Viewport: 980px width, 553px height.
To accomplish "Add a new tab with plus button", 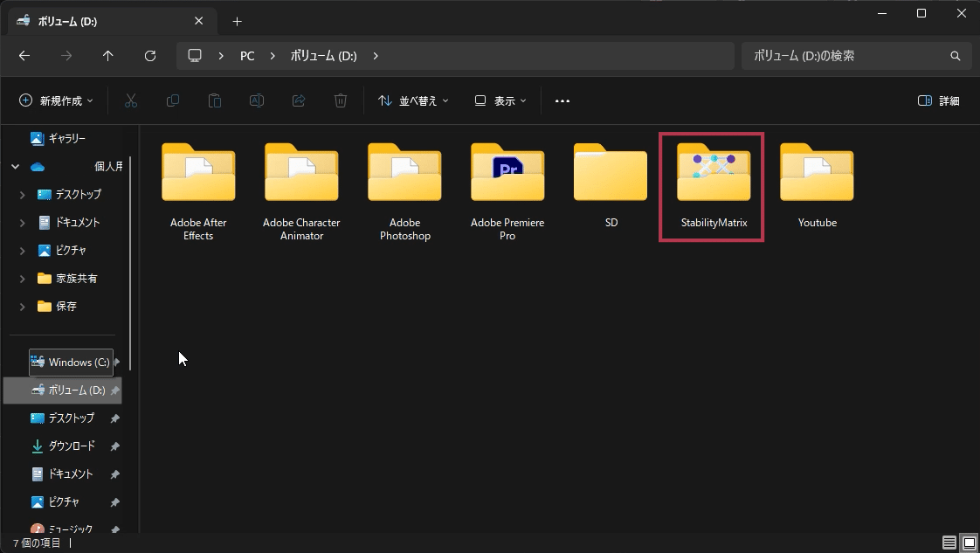I will [237, 21].
